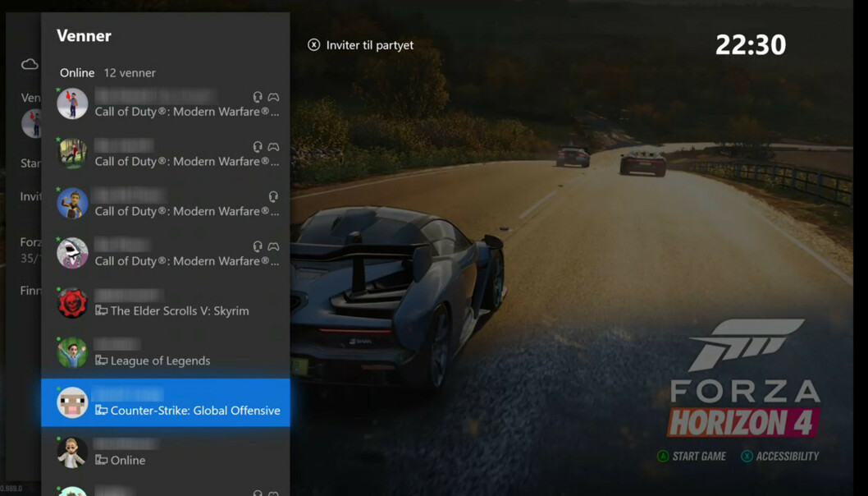Click controller icon for friend with foam-finger avatar
Screen dimensions: 868x496
click(273, 97)
